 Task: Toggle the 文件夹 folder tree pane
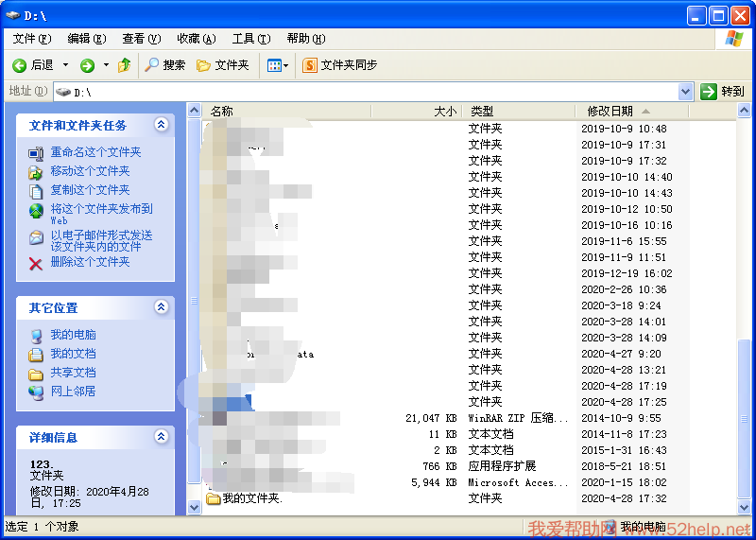coord(222,65)
